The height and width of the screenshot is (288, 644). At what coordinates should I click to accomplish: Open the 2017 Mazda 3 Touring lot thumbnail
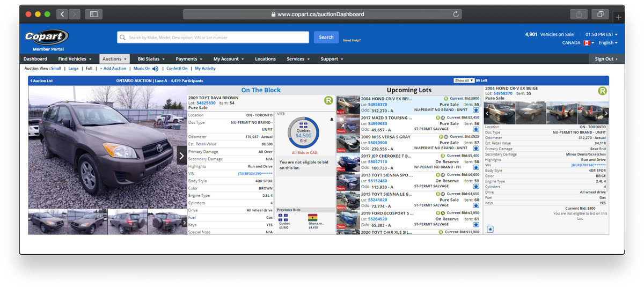click(x=348, y=124)
